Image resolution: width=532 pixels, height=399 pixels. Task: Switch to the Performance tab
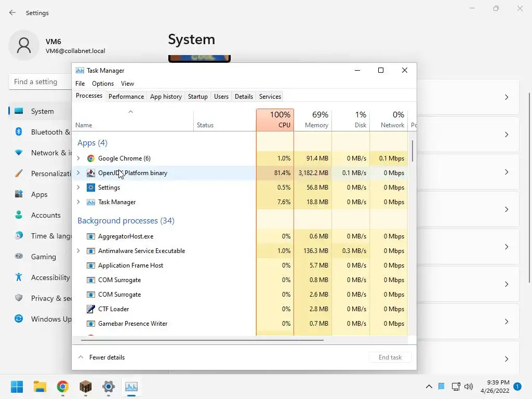pos(126,97)
